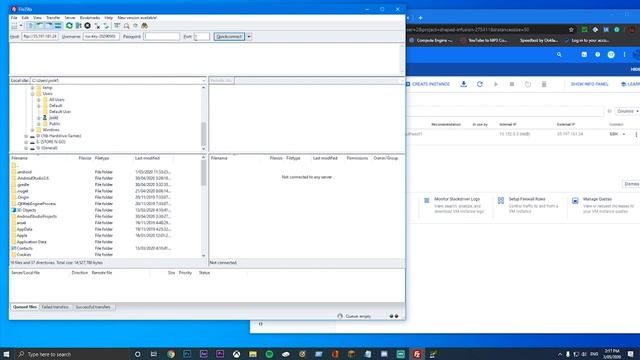Cancel the current operation in FileZilla
The image size is (640, 360).
pyautogui.click(x=87, y=26)
